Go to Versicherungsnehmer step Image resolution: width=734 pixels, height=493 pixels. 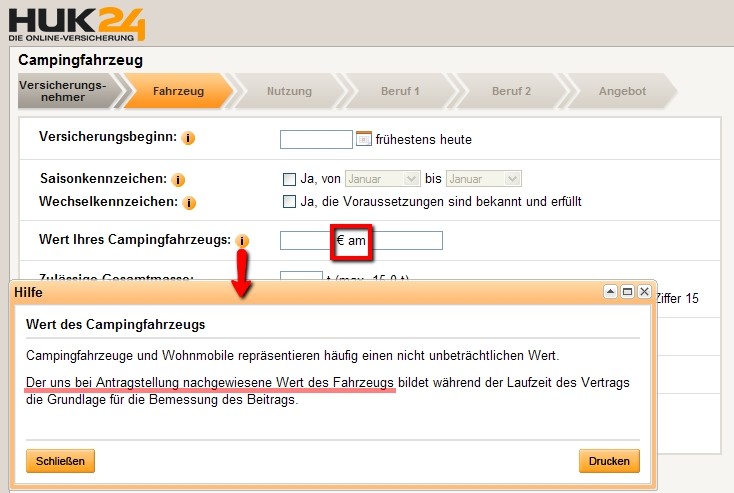tap(66, 91)
